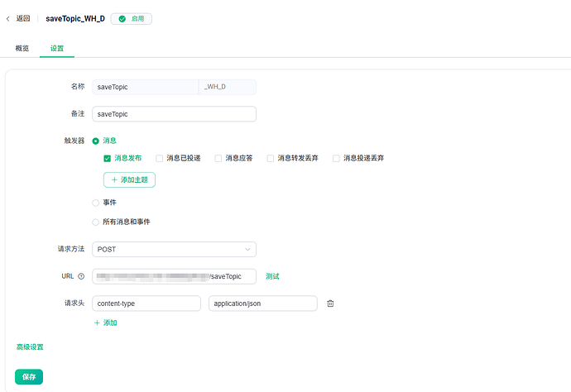This screenshot has width=571, height=392.
Task: Click the 添加主题 button
Action: [129, 179]
